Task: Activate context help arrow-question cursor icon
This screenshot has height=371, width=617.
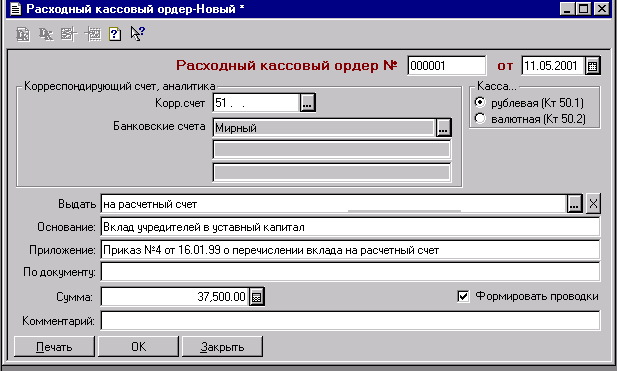Action: point(138,34)
